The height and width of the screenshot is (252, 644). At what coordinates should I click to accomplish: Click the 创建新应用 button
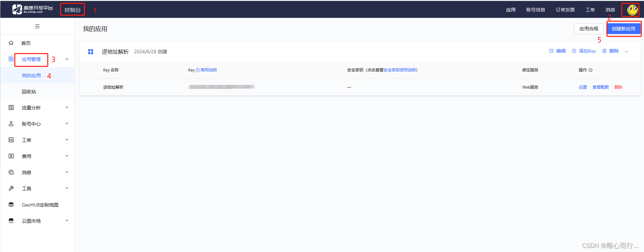tap(623, 29)
